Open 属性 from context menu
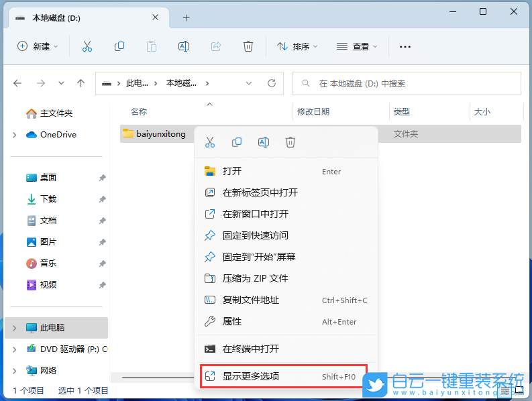The image size is (532, 401). tap(286, 321)
